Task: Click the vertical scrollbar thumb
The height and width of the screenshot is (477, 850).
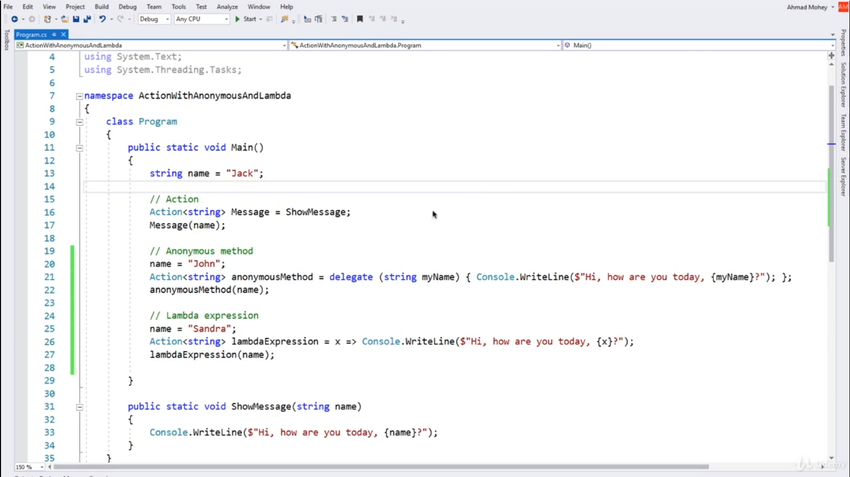Action: [x=832, y=173]
